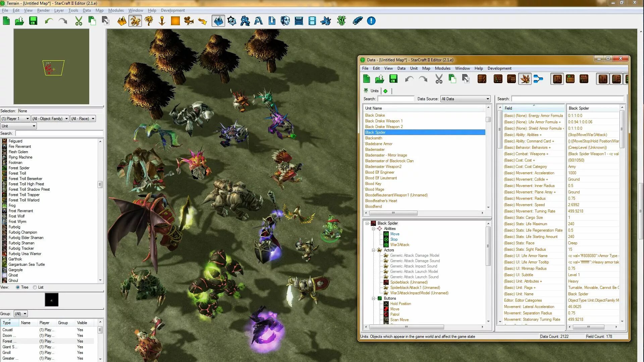Open the AI module robot head icon
The width and height of the screenshot is (644, 362).
(285, 21)
